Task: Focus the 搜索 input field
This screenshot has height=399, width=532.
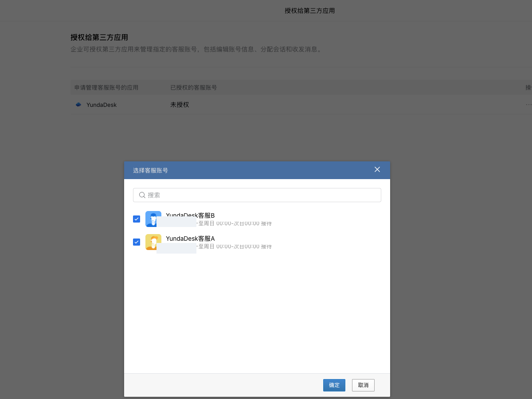Action: pyautogui.click(x=257, y=195)
